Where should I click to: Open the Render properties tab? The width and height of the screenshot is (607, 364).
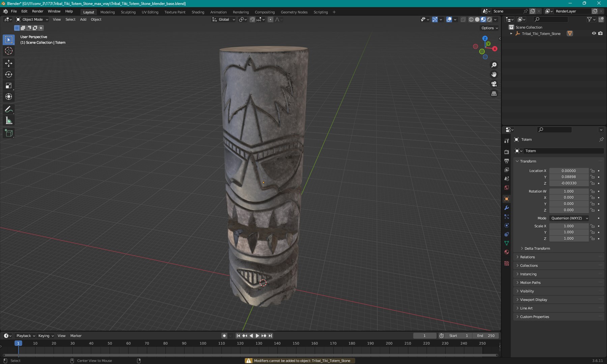click(507, 152)
